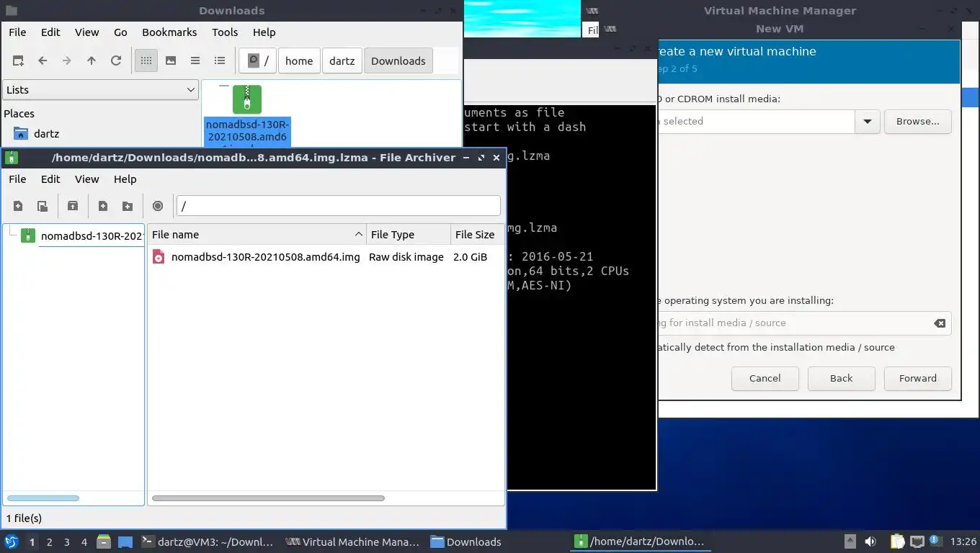980x553 pixels.
Task: Open Bookmarks menu in file manager
Action: click(169, 32)
